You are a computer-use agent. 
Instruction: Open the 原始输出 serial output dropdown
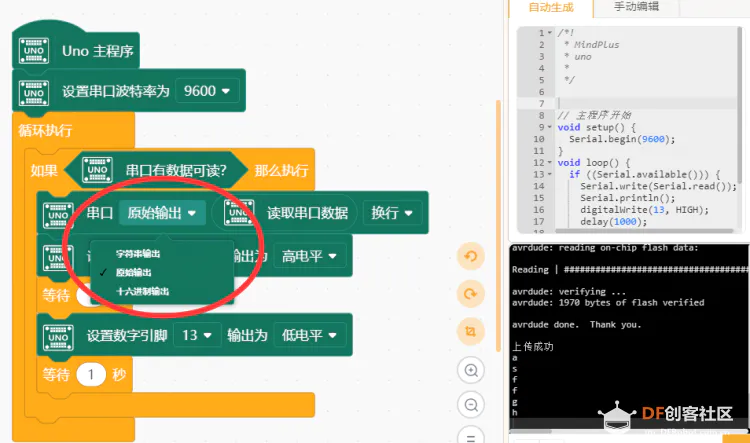162,213
